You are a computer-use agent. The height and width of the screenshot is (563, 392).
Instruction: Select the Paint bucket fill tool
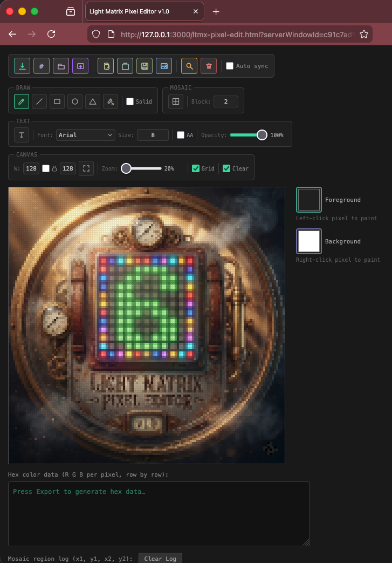coord(111,101)
